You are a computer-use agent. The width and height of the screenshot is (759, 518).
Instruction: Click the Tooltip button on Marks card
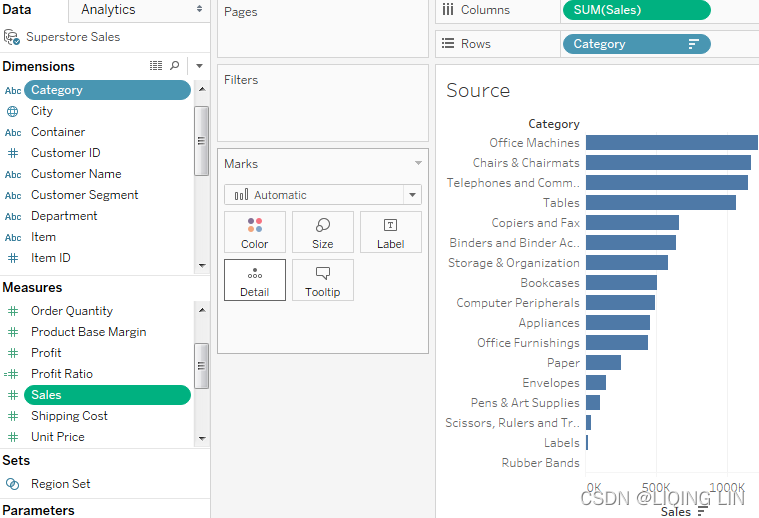pos(323,280)
